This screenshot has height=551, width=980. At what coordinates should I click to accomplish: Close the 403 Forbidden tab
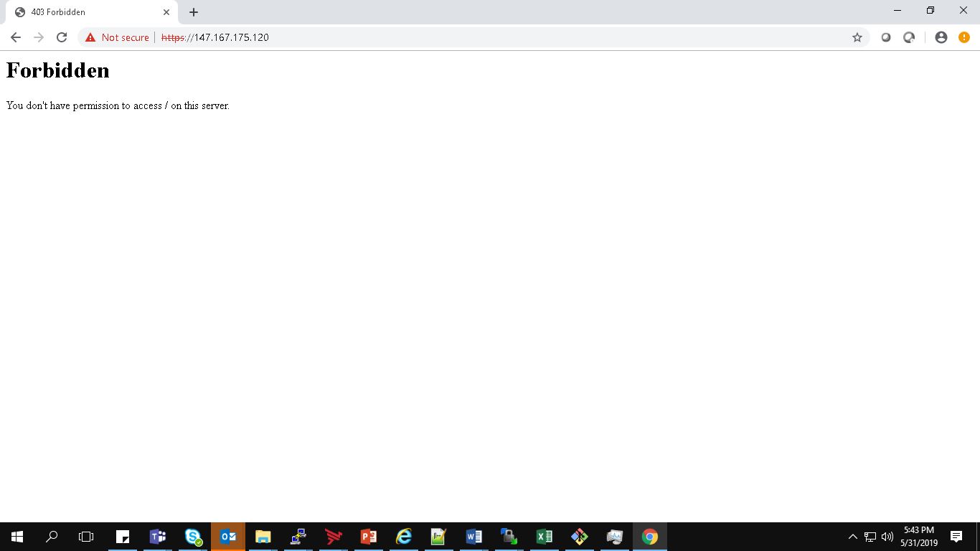click(x=166, y=12)
